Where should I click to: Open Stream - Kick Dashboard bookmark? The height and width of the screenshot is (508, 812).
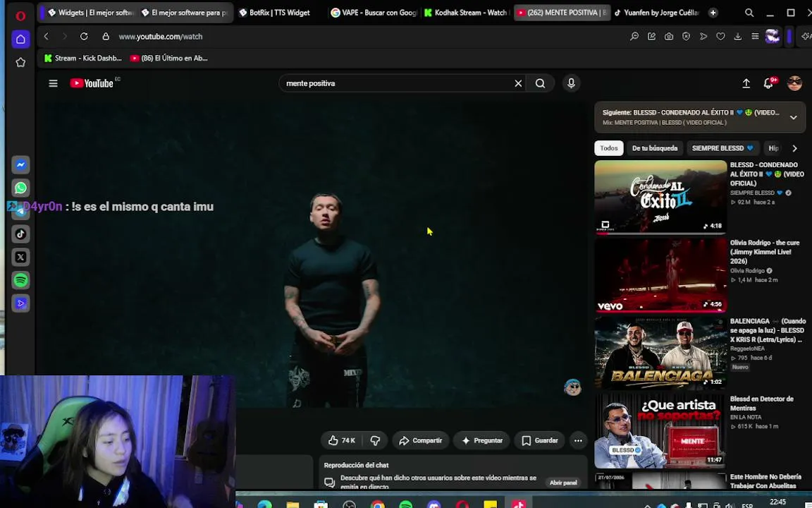pyautogui.click(x=83, y=58)
